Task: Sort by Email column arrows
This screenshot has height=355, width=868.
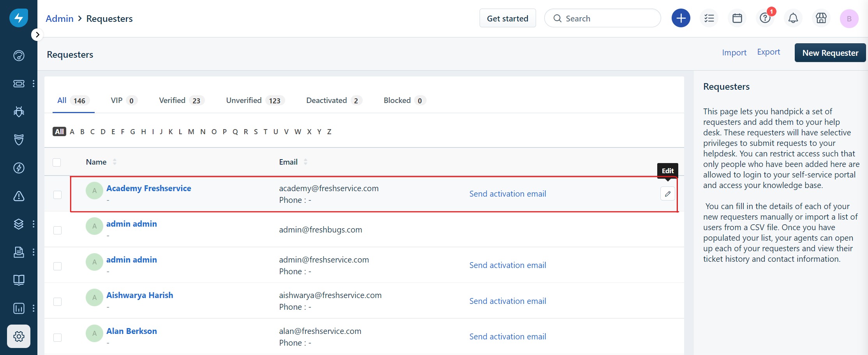Action: point(305,162)
